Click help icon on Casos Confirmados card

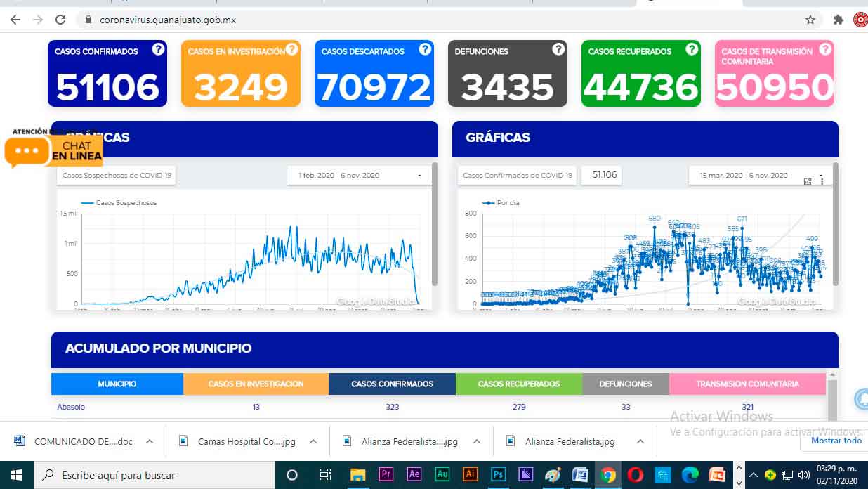(x=158, y=49)
